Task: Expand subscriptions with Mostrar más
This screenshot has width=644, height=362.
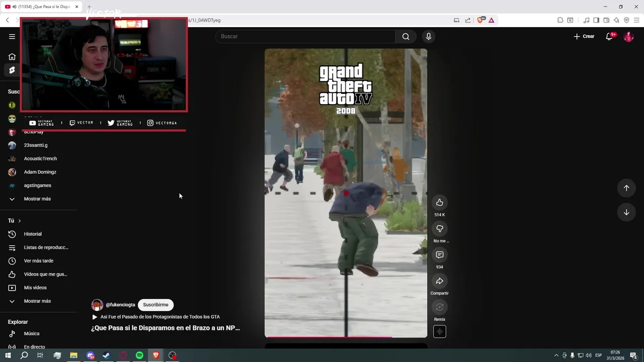Action: pos(38,199)
